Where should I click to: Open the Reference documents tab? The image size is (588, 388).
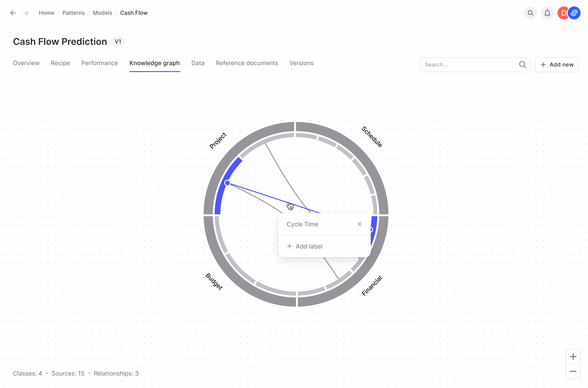pos(247,63)
